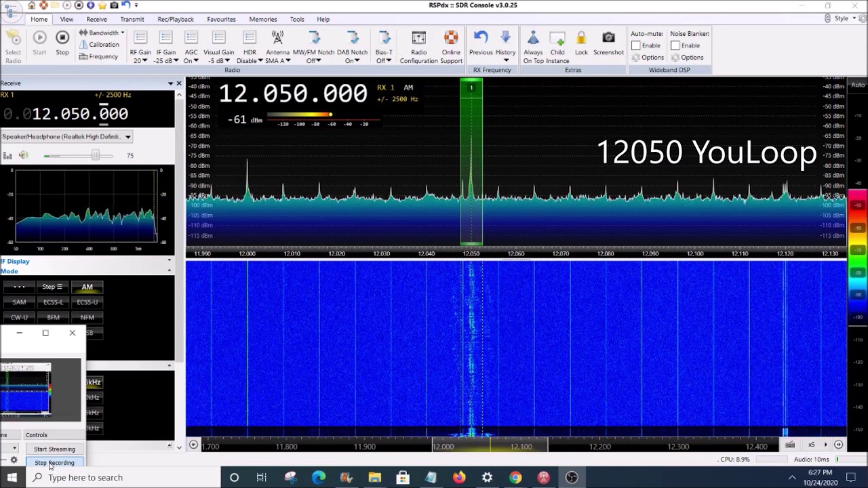Enable Noise Blanker checkbox
The image size is (868, 488).
(675, 45)
